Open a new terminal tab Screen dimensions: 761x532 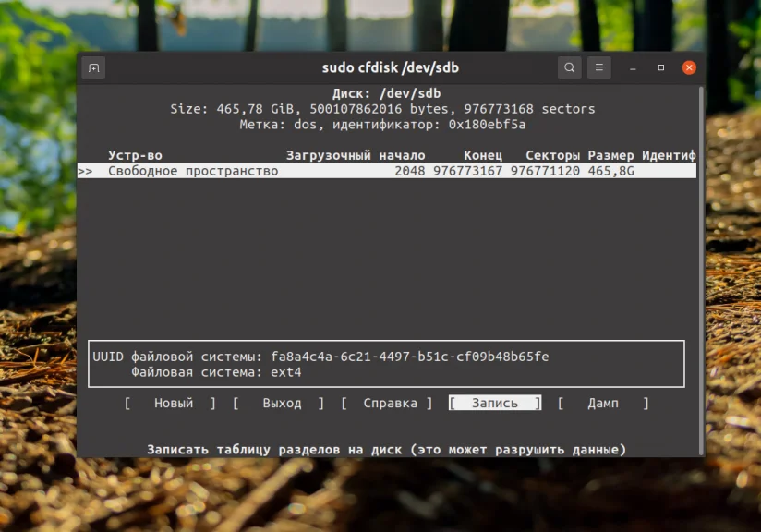pos(93,66)
